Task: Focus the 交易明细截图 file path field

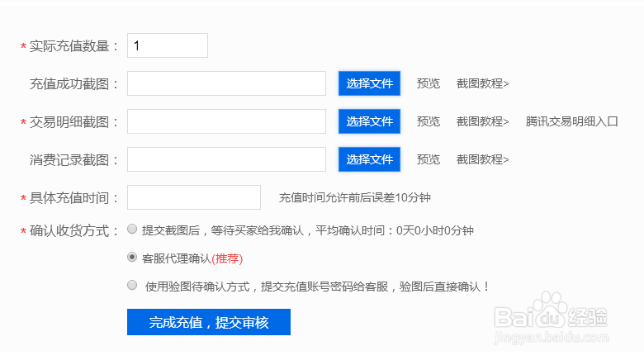Action: pos(226,121)
